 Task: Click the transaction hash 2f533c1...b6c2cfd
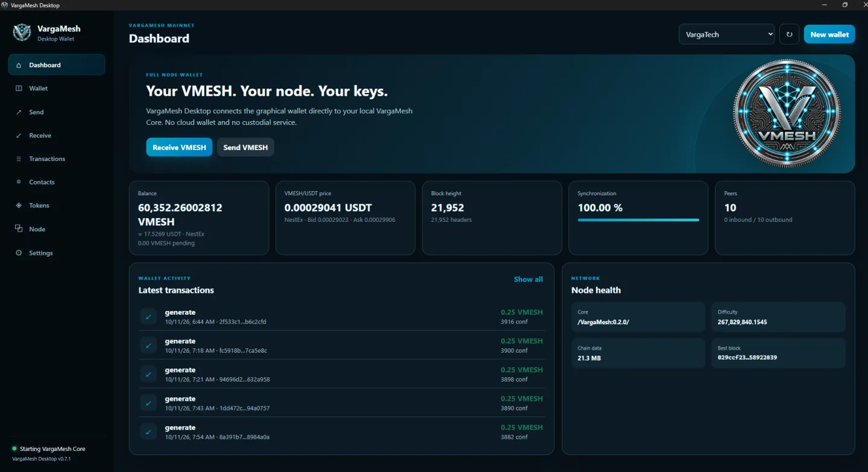point(242,322)
